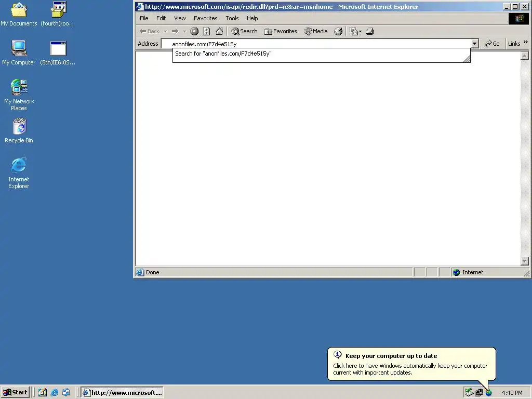532x399 pixels.
Task: Click the Windows Update globe tray icon
Action: point(488,393)
